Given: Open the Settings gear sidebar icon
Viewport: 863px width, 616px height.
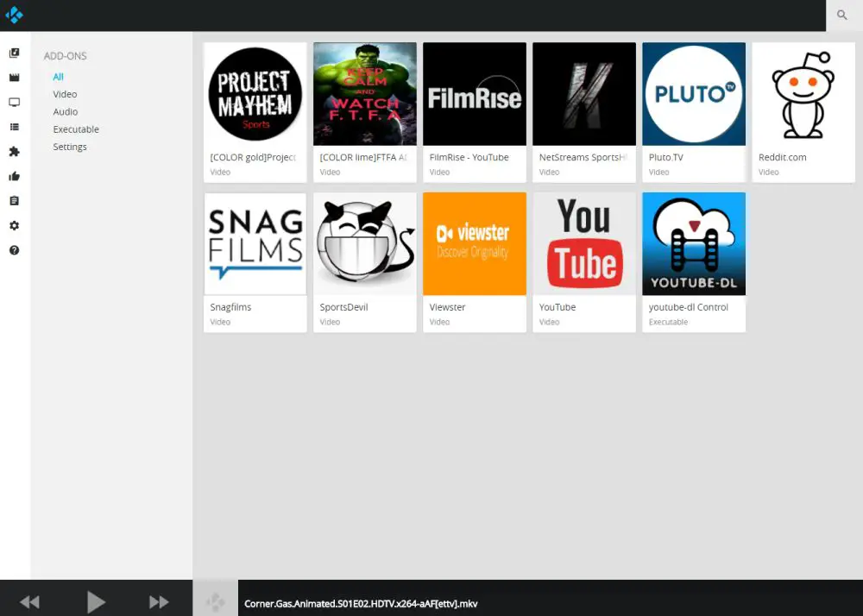Looking at the screenshot, I should click(x=15, y=225).
